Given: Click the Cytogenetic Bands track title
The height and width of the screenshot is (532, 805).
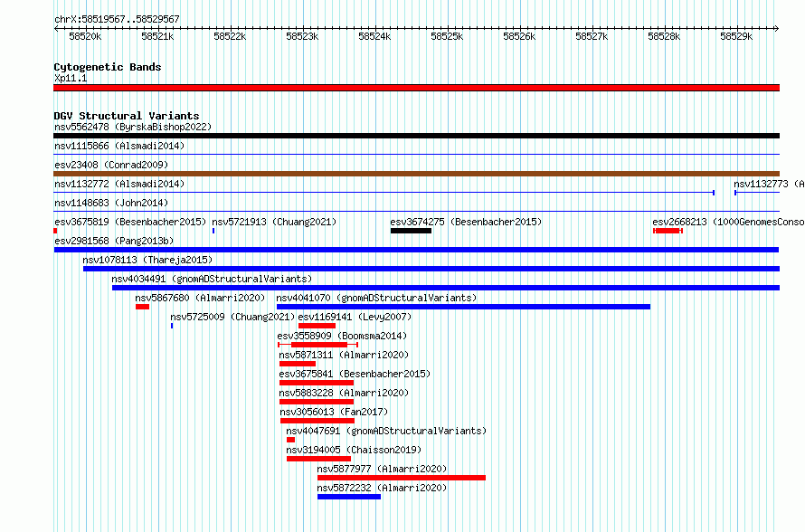Looking at the screenshot, I should (108, 67).
